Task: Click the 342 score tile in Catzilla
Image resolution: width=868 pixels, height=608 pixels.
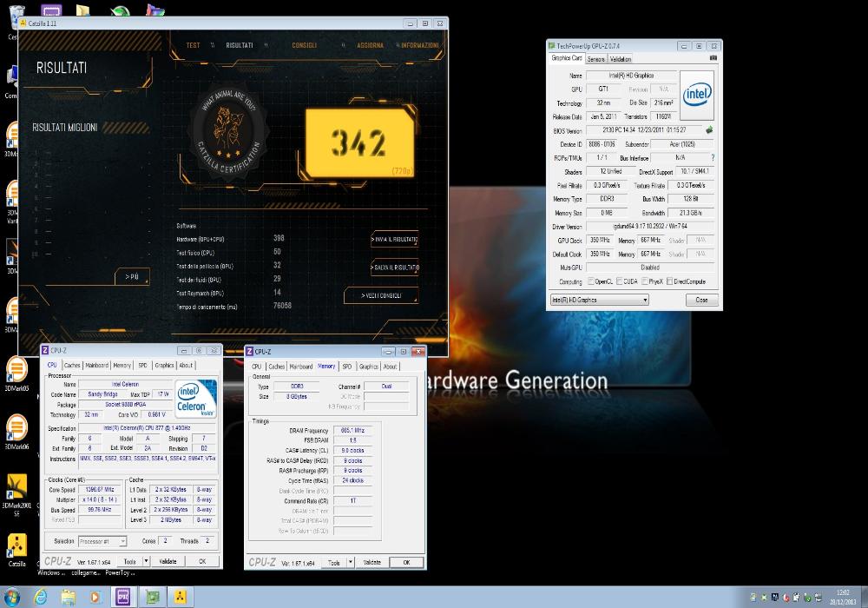Action: pos(360,142)
